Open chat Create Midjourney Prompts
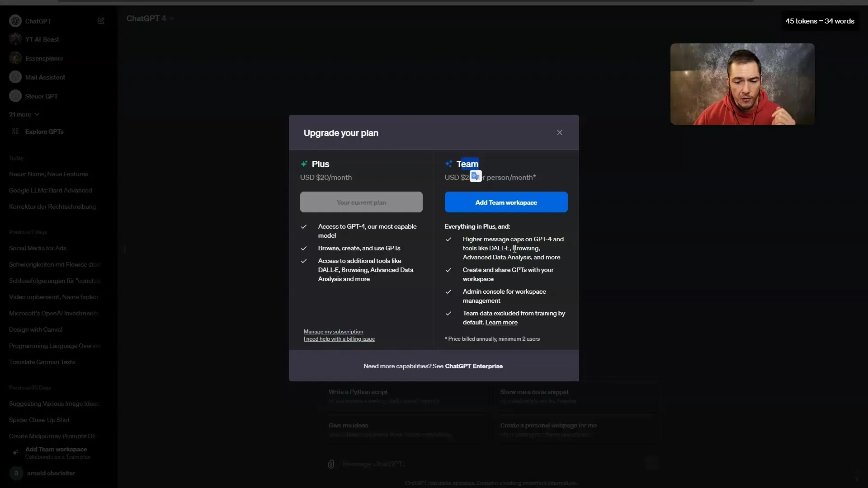This screenshot has height=488, width=868. (52, 436)
